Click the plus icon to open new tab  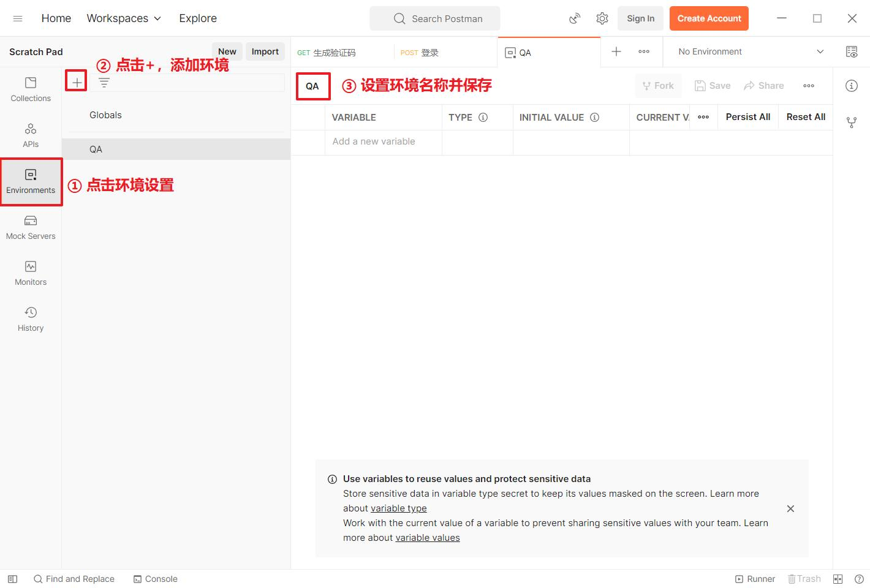[616, 51]
